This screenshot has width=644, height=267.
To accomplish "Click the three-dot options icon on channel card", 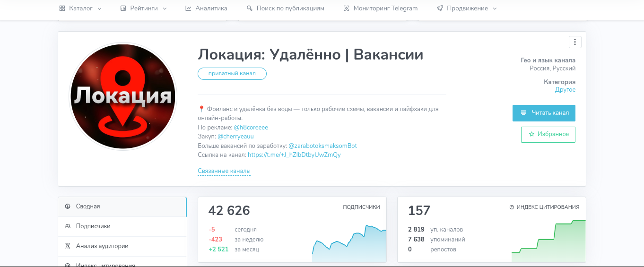I will click(574, 42).
